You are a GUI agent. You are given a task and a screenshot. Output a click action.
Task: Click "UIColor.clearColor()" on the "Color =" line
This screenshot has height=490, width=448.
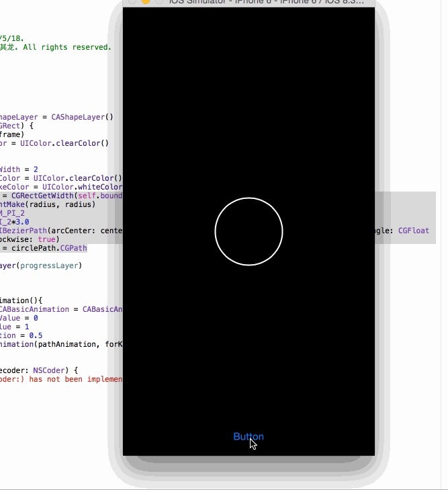tap(78, 178)
